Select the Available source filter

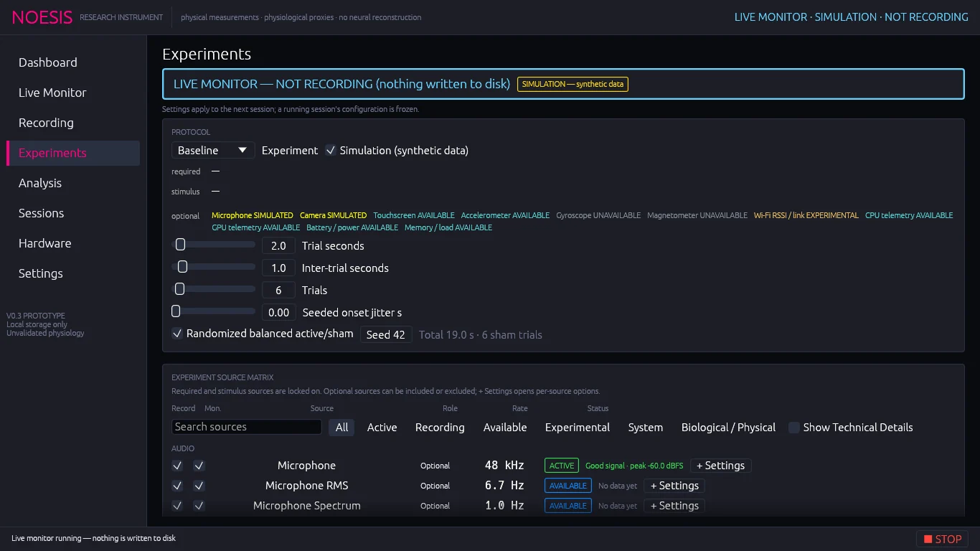(505, 427)
